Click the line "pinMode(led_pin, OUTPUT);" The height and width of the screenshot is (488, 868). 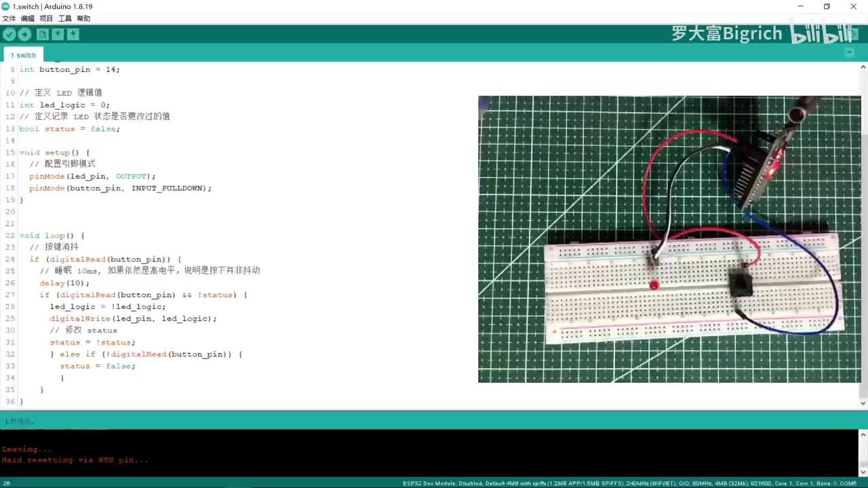[x=92, y=176]
